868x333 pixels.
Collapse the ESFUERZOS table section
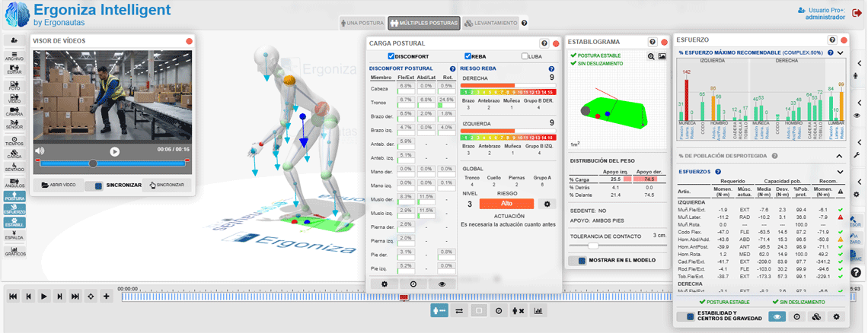[x=840, y=172]
